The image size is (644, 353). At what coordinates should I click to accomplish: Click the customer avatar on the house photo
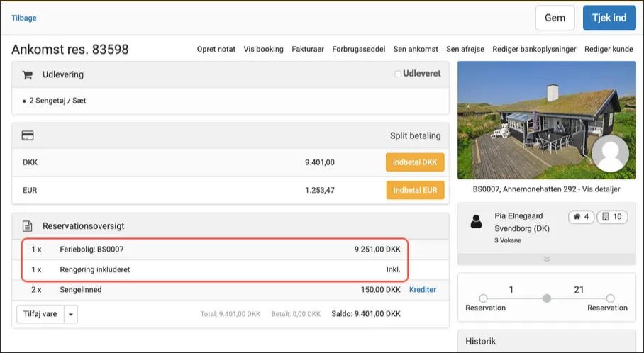(x=609, y=155)
